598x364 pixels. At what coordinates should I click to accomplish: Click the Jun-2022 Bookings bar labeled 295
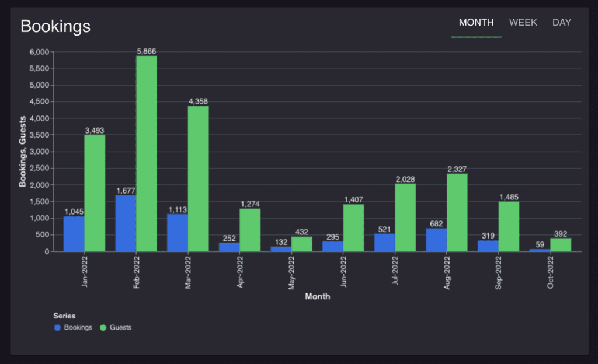click(x=333, y=246)
